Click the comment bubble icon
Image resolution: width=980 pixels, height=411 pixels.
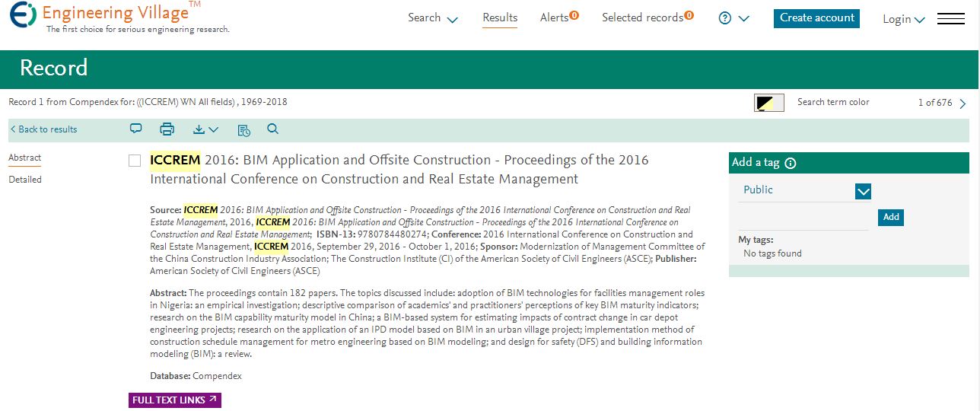(x=136, y=129)
